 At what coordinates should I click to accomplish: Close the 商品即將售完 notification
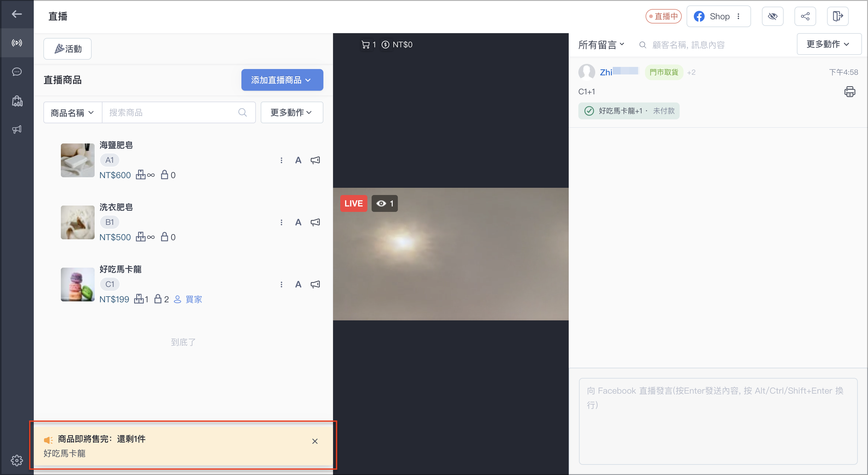point(315,441)
